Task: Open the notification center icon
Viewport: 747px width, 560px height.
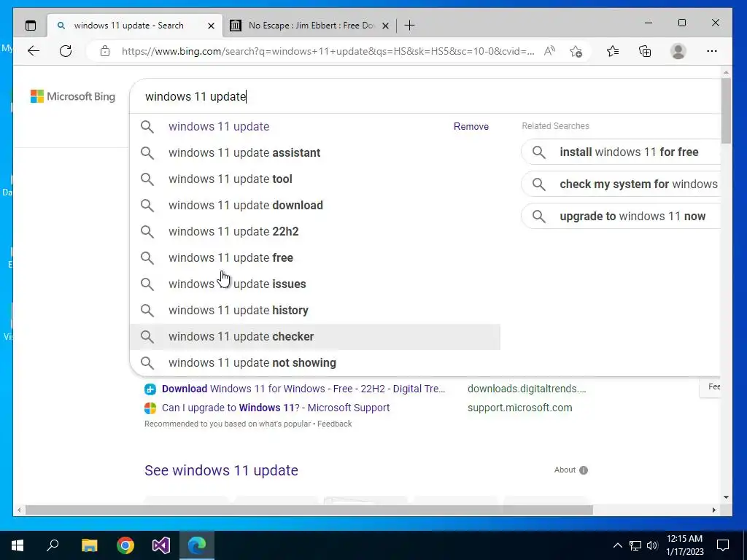Action: [x=723, y=545]
